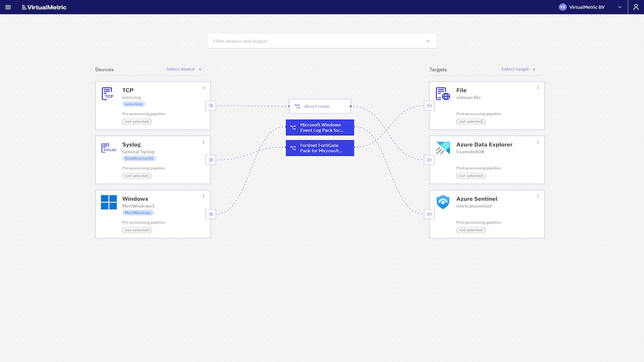Click the TCP device output connector icon
The width and height of the screenshot is (644, 362).
[x=211, y=106]
